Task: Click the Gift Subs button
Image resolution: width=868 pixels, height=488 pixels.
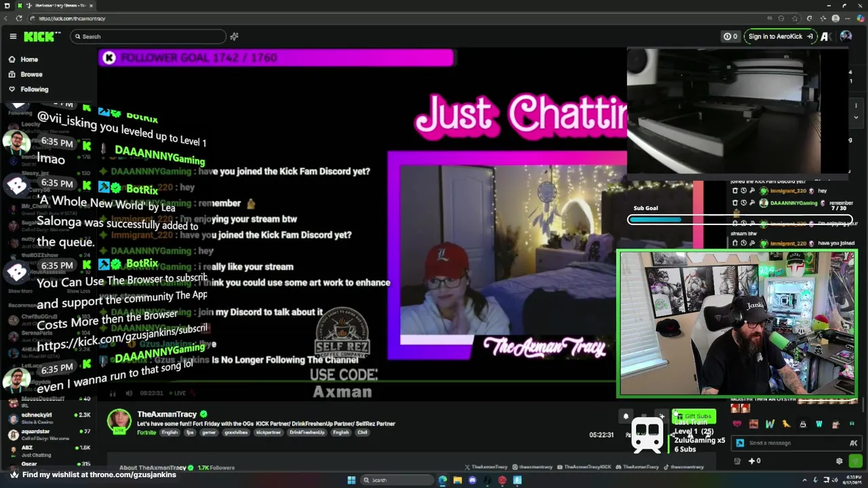Action: (694, 416)
